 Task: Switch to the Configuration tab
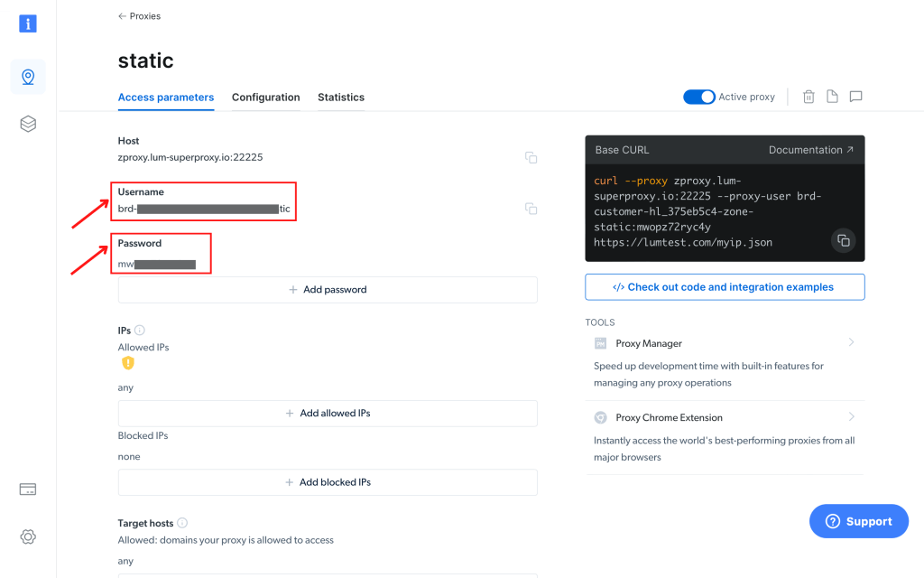(x=266, y=97)
